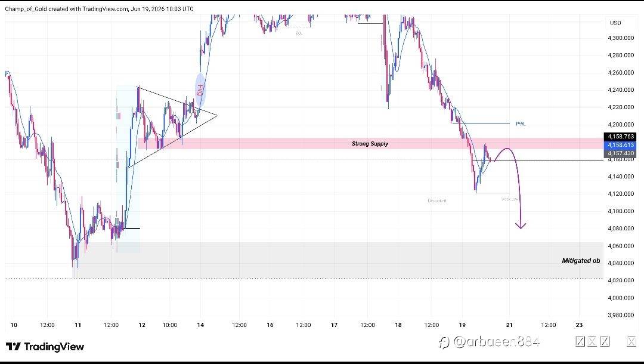The width and height of the screenshot is (644, 364).
Task: Click the 4,080.000 price axis label
Action: (621, 229)
